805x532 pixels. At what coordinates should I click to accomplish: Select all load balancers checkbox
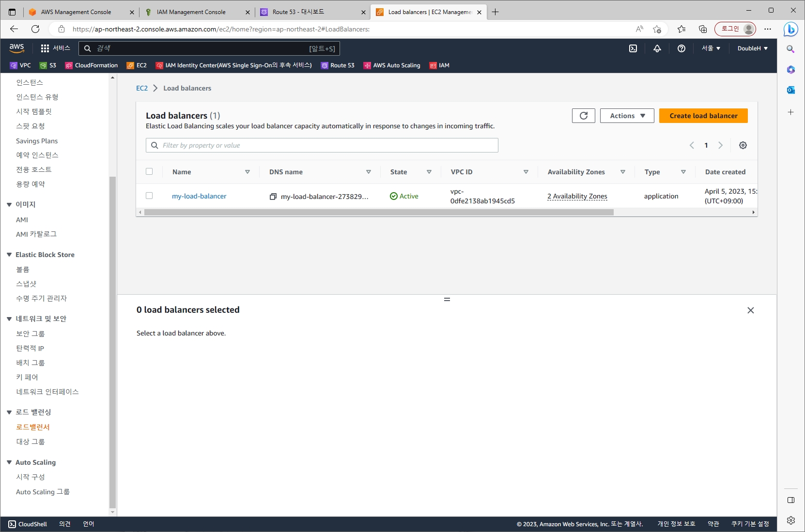[x=149, y=171]
